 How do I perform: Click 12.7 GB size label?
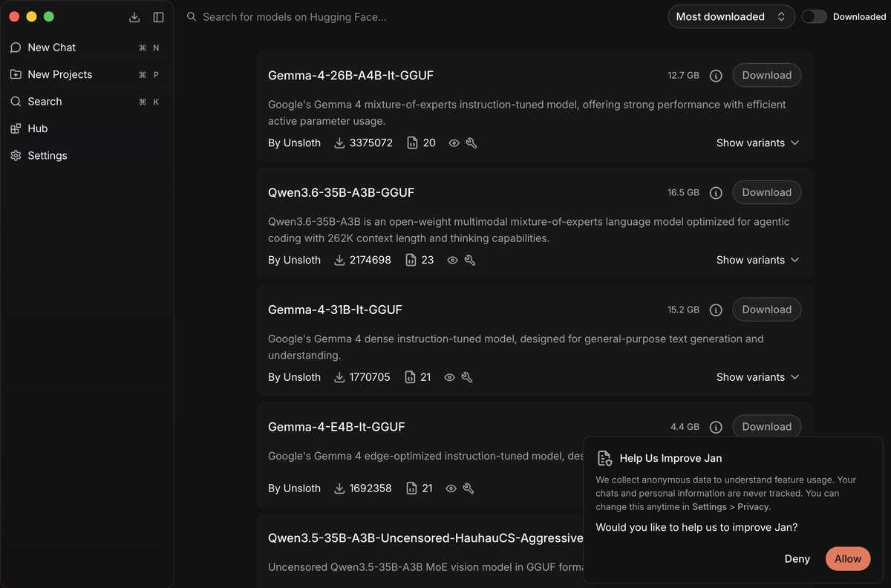tap(683, 76)
